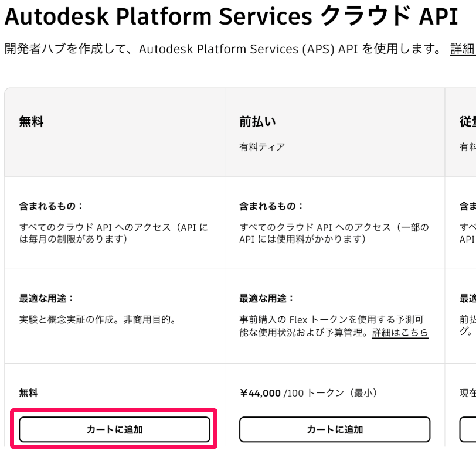This screenshot has height=461, width=476.
Task: Click the free plan text about 毎月の制限
Action: click(x=114, y=233)
